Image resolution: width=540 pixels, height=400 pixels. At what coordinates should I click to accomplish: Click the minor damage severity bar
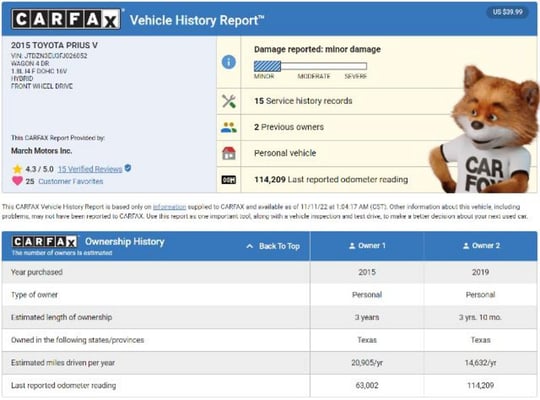click(310, 66)
